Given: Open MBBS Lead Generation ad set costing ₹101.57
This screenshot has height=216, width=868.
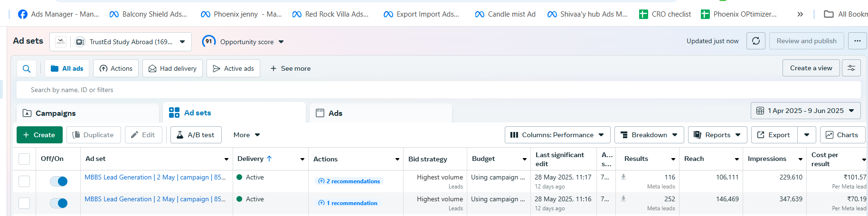Looking at the screenshot, I should tap(155, 177).
